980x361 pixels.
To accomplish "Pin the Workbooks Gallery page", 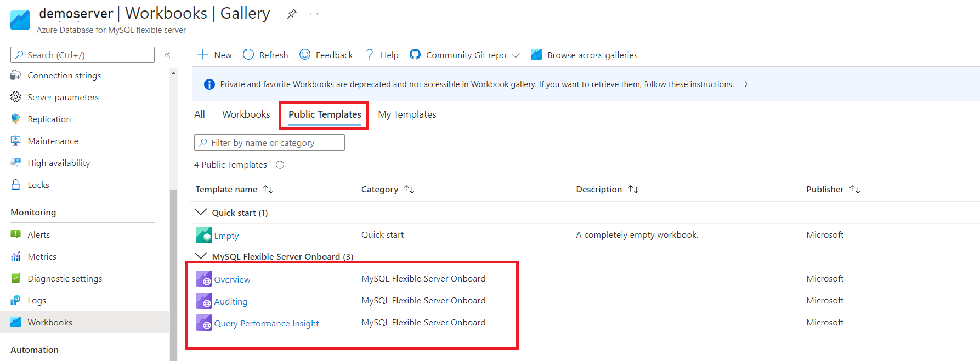I will [x=292, y=14].
